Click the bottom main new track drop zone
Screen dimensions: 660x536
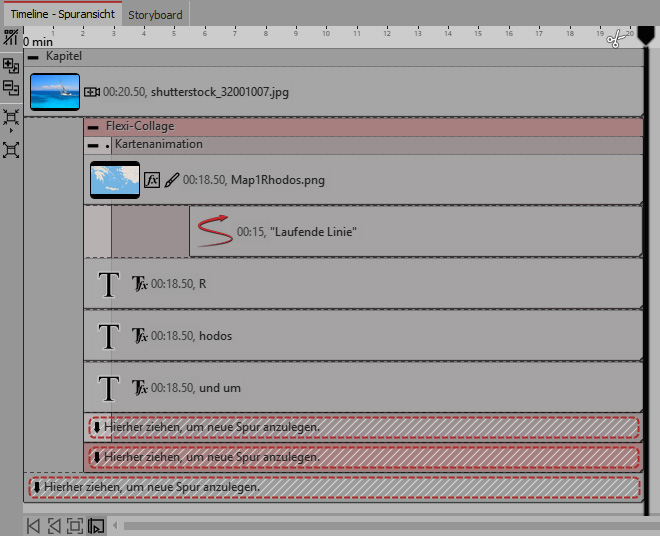(334, 487)
